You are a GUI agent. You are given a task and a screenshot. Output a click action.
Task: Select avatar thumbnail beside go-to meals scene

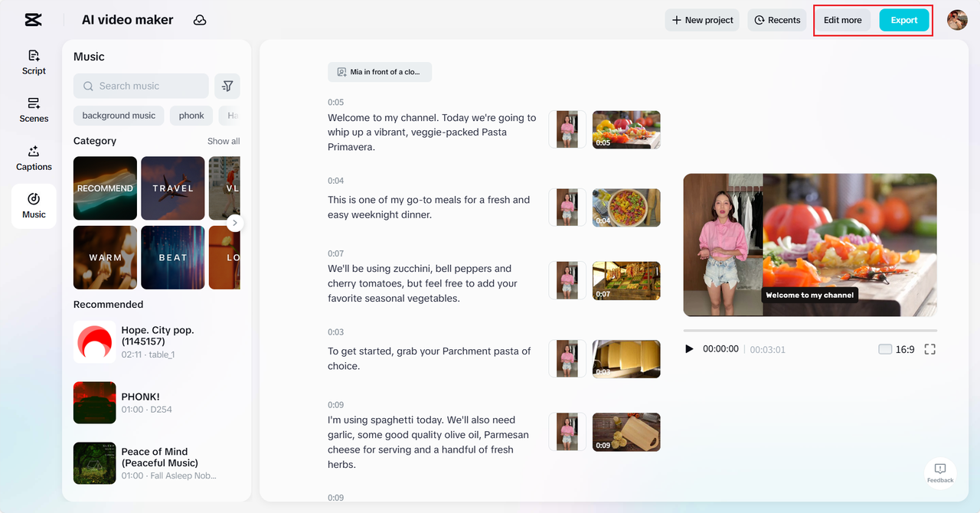tap(567, 207)
